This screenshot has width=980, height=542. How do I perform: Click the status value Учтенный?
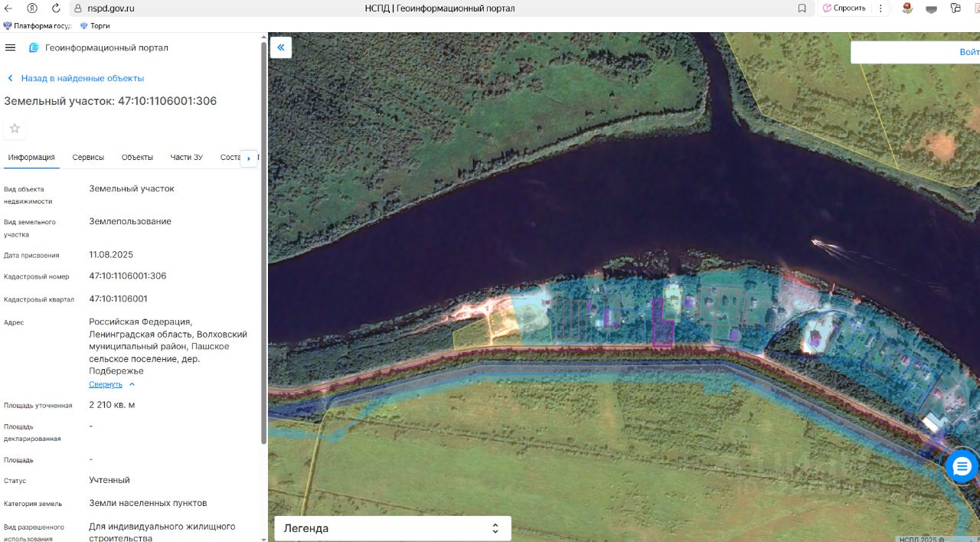pyautogui.click(x=109, y=480)
